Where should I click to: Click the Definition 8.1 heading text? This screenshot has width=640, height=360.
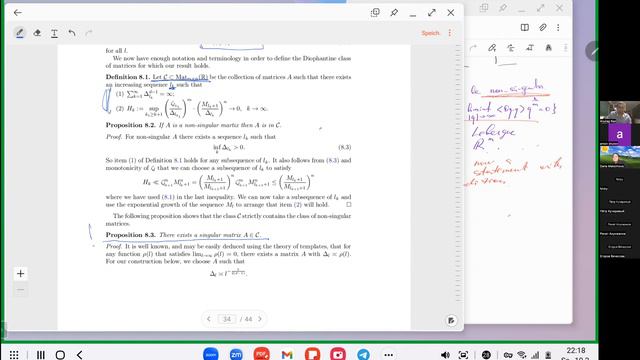pyautogui.click(x=128, y=77)
